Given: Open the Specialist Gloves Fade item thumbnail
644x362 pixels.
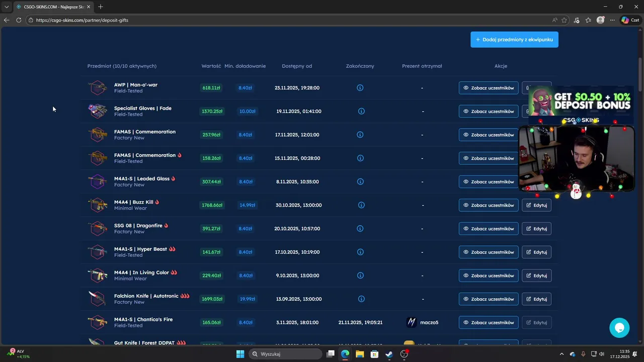Looking at the screenshot, I should click(x=98, y=111).
